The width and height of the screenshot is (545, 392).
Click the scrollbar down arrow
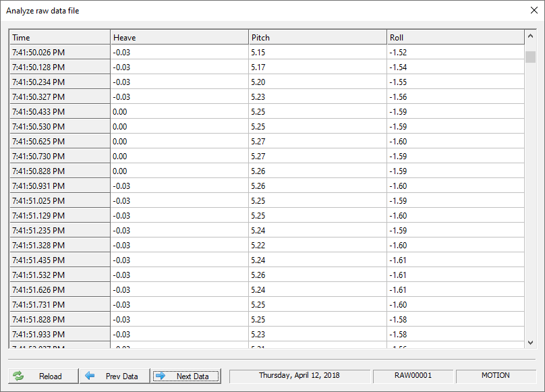pos(530,343)
